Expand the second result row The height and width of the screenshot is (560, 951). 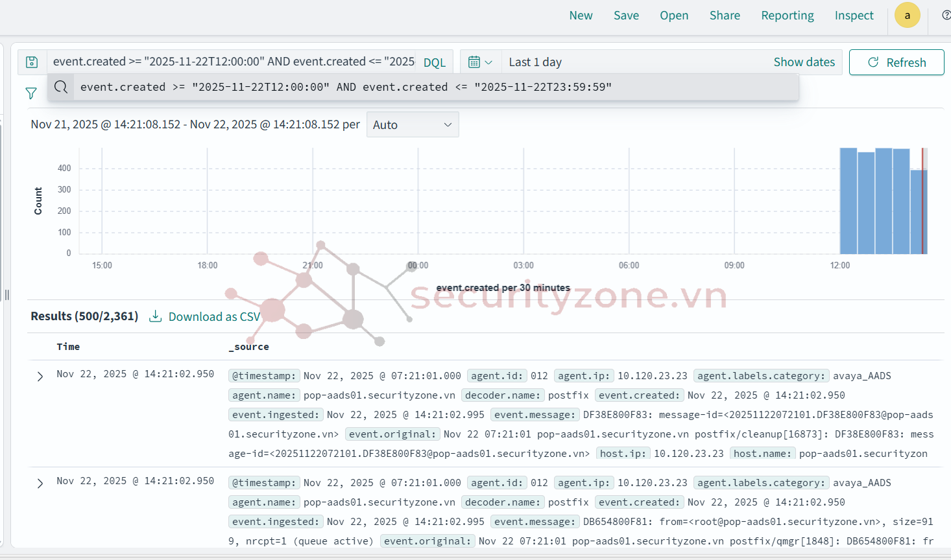[x=40, y=484]
